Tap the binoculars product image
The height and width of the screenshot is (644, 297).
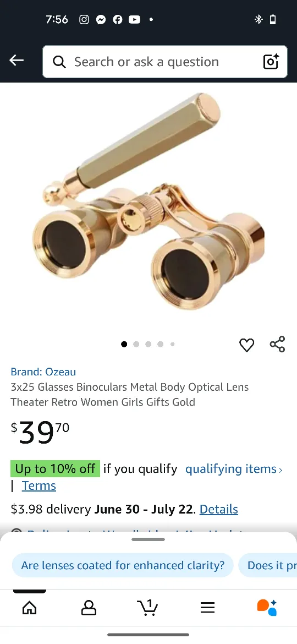click(x=148, y=201)
